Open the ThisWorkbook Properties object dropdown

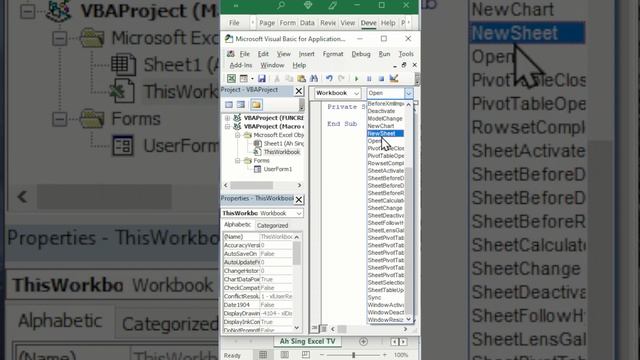click(299, 213)
